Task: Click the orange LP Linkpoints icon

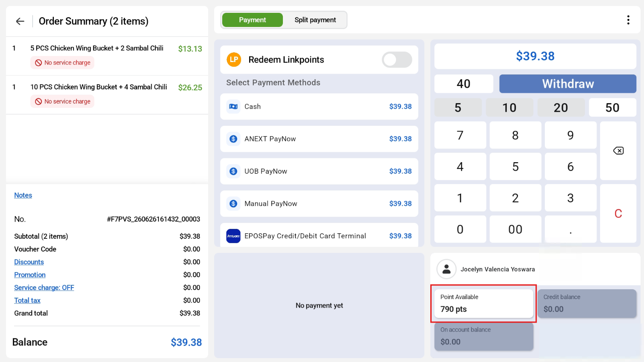Action: click(234, 59)
